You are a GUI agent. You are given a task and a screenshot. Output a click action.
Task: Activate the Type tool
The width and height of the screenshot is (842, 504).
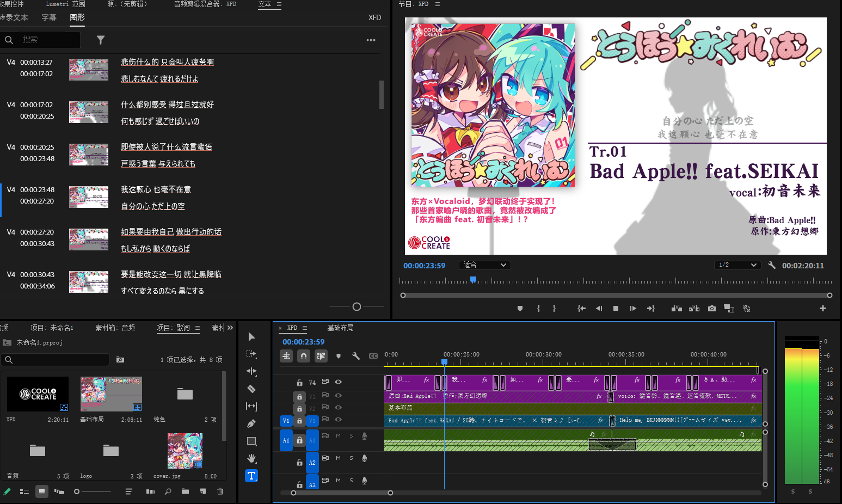(x=251, y=476)
